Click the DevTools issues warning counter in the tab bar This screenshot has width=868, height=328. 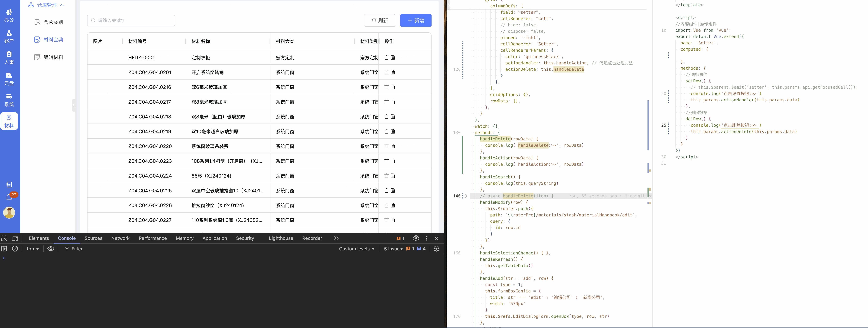tap(401, 239)
